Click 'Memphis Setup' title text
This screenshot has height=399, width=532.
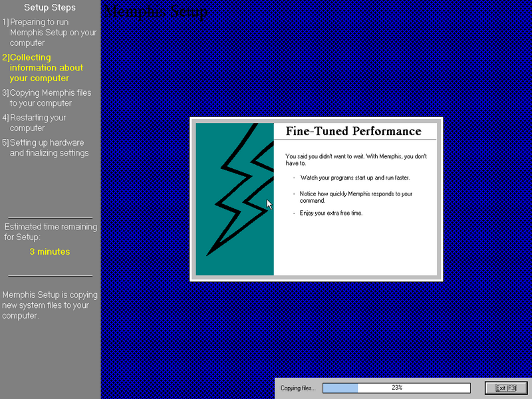(x=156, y=11)
